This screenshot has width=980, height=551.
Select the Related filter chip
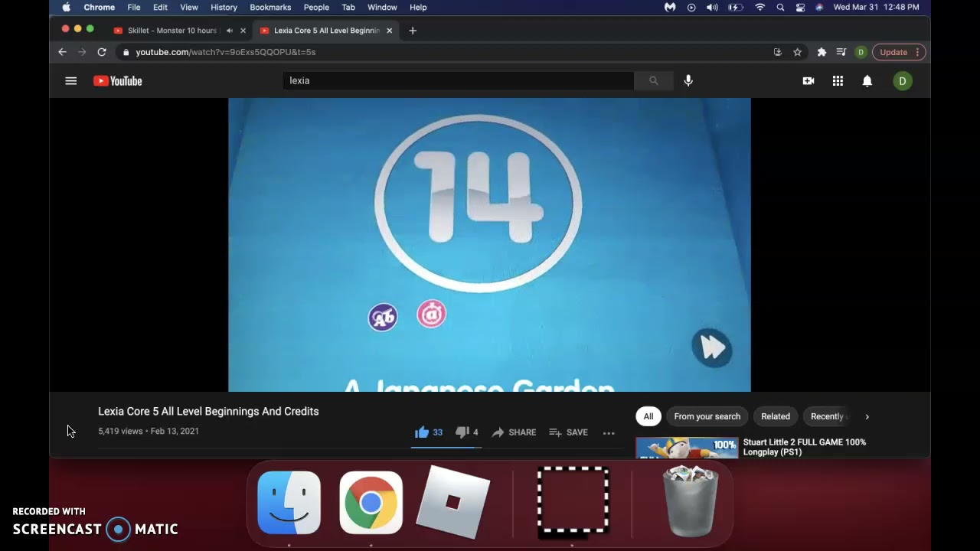tap(776, 416)
